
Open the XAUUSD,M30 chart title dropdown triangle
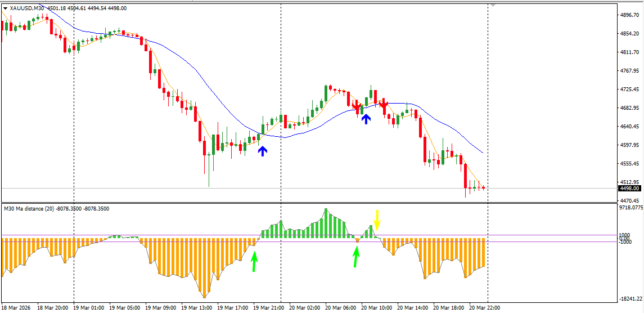click(x=5, y=8)
